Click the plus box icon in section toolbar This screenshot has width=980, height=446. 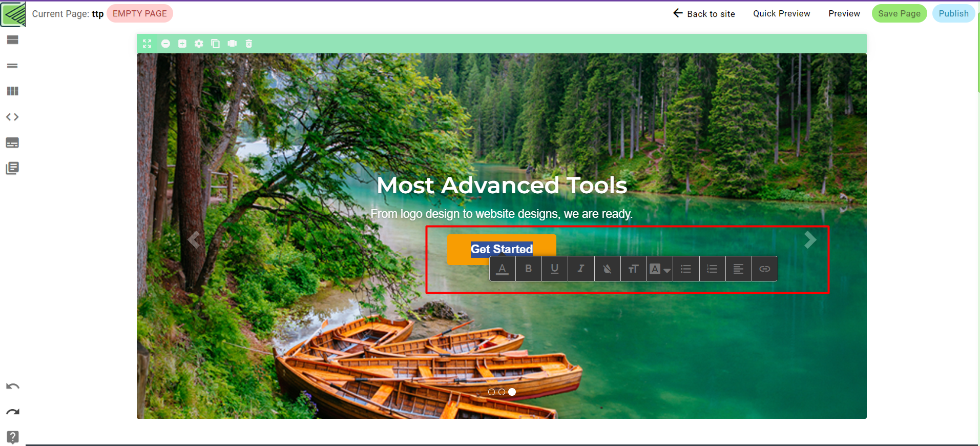[182, 44]
